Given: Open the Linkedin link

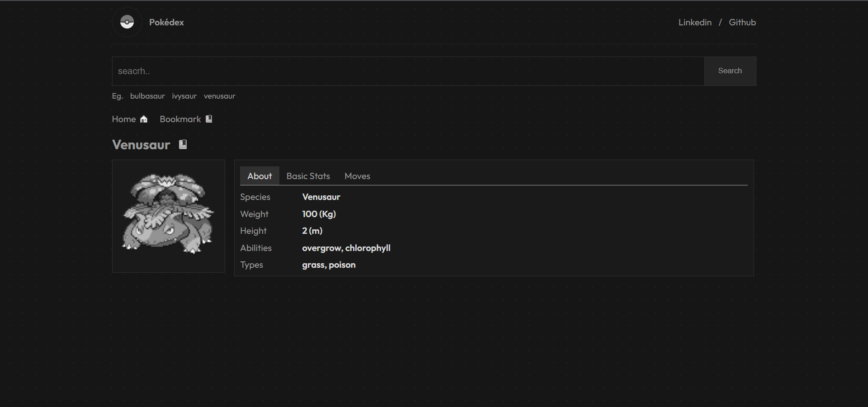Looking at the screenshot, I should pos(695,22).
